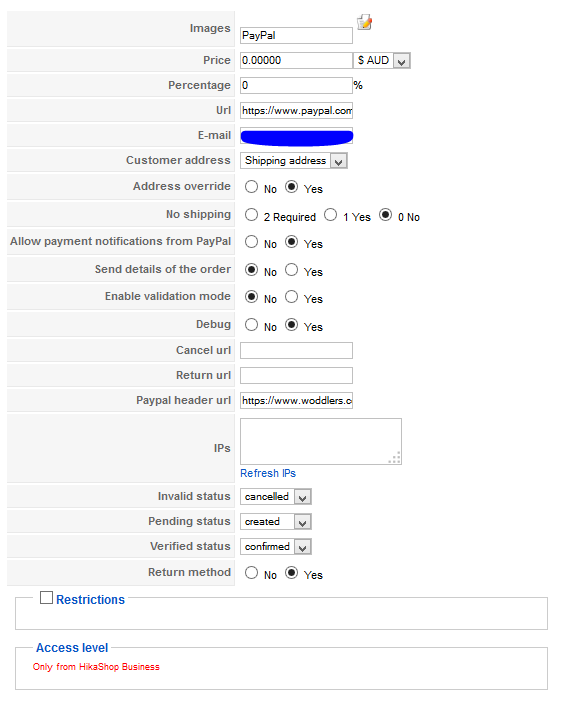561x703 pixels.
Task: Click the Refresh IPs link
Action: (x=268, y=473)
